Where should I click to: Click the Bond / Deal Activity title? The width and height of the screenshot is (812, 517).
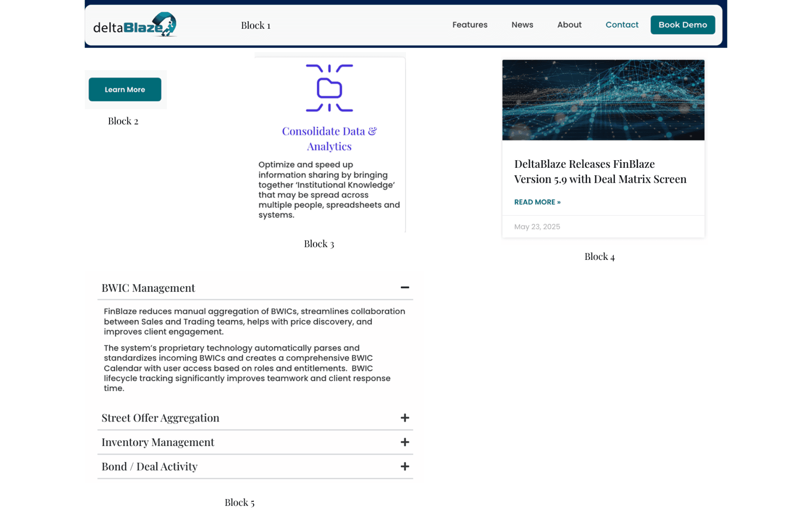pyautogui.click(x=149, y=467)
